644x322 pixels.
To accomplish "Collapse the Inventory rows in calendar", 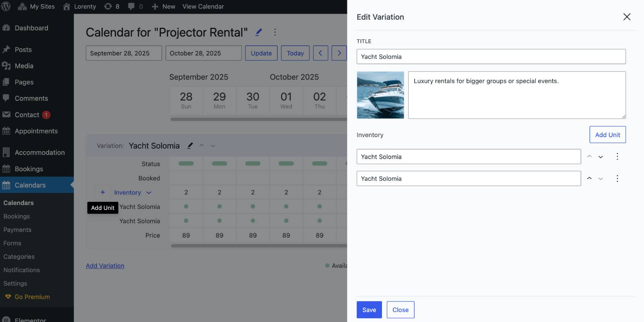I will pyautogui.click(x=149, y=193).
